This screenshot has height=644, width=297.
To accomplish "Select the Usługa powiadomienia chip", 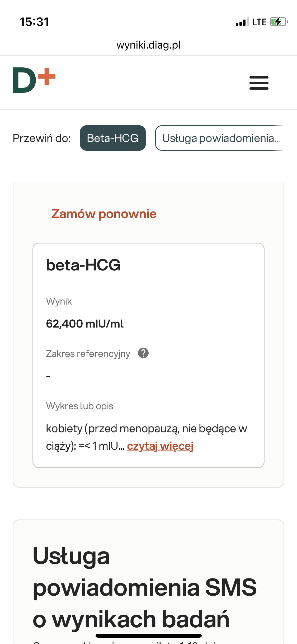I will point(220,138).
